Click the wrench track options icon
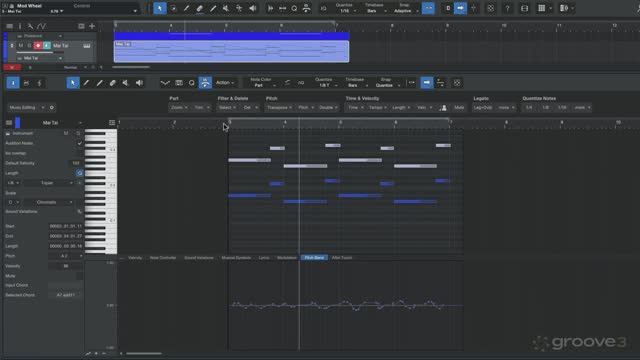 (x=30, y=26)
